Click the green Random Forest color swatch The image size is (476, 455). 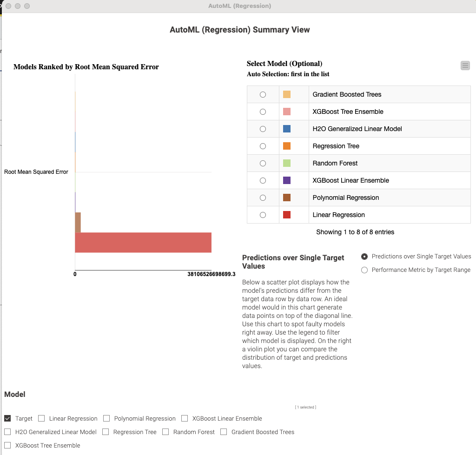coord(287,163)
